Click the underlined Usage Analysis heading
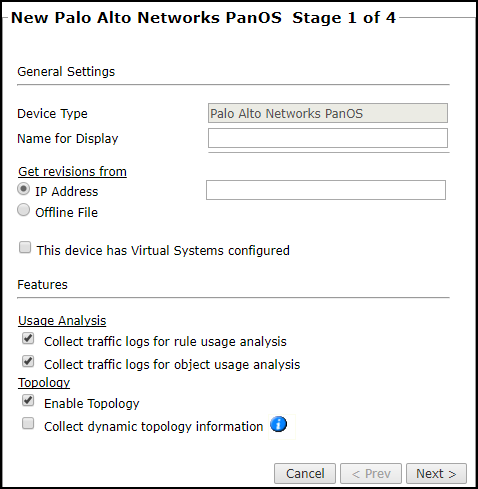This screenshot has height=489, width=478. coord(62,320)
